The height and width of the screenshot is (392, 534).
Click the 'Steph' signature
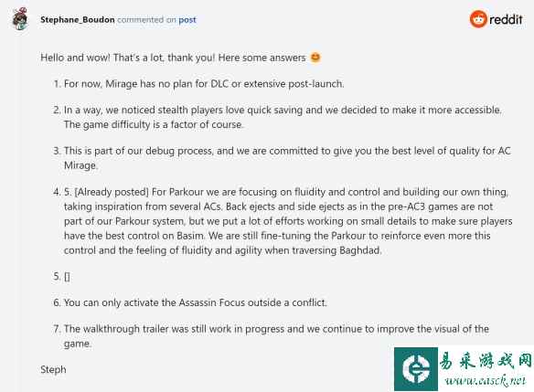point(53,369)
